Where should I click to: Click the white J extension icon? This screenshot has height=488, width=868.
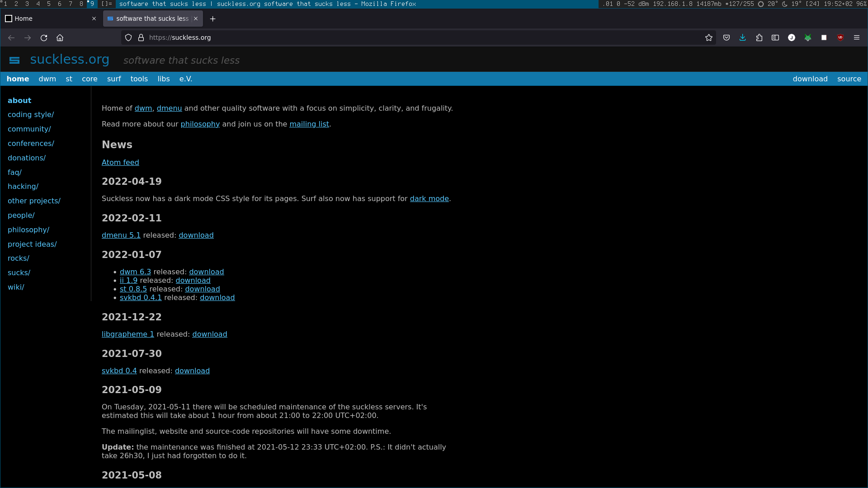(792, 38)
